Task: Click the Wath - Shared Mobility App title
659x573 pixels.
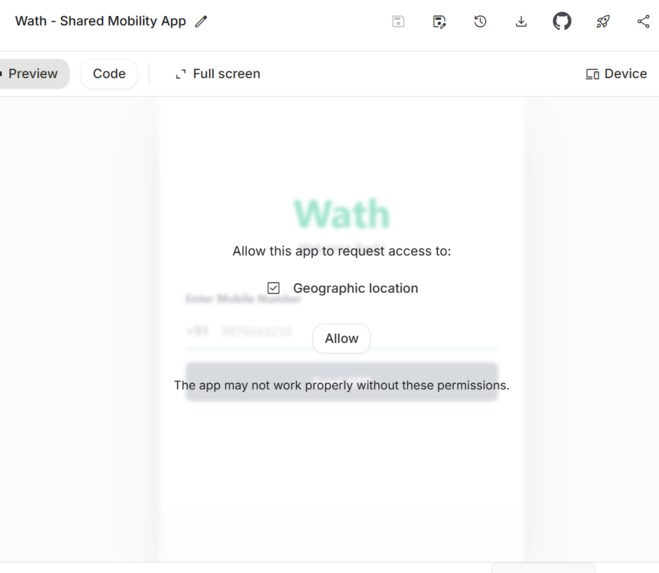Action: coord(100,21)
